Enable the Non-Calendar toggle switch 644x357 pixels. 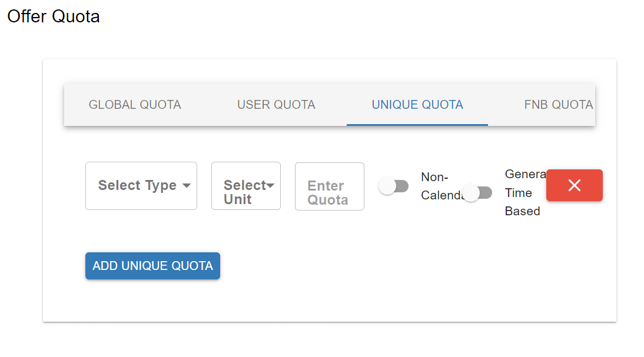[393, 186]
